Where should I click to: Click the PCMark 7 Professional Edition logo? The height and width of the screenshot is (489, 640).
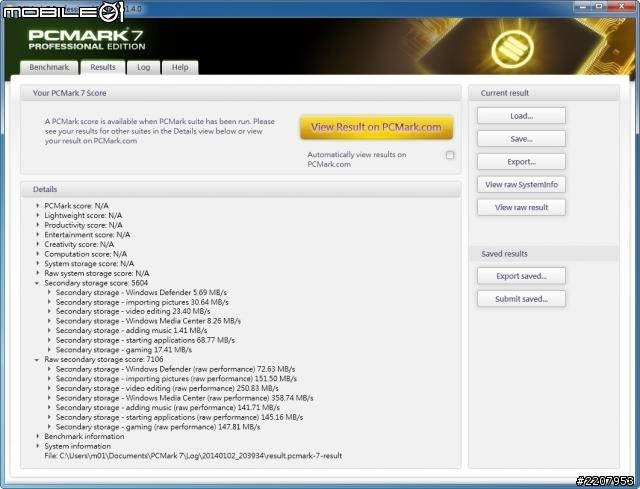[88, 38]
